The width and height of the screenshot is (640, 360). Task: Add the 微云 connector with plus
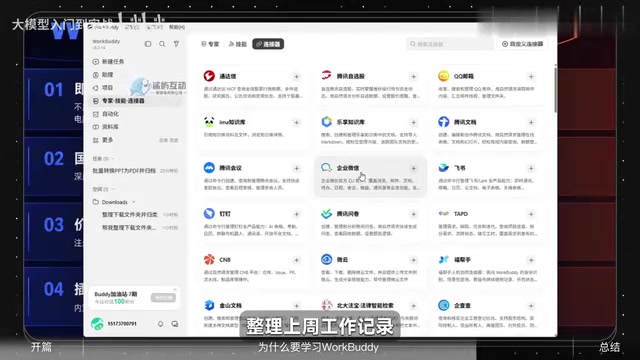click(413, 260)
